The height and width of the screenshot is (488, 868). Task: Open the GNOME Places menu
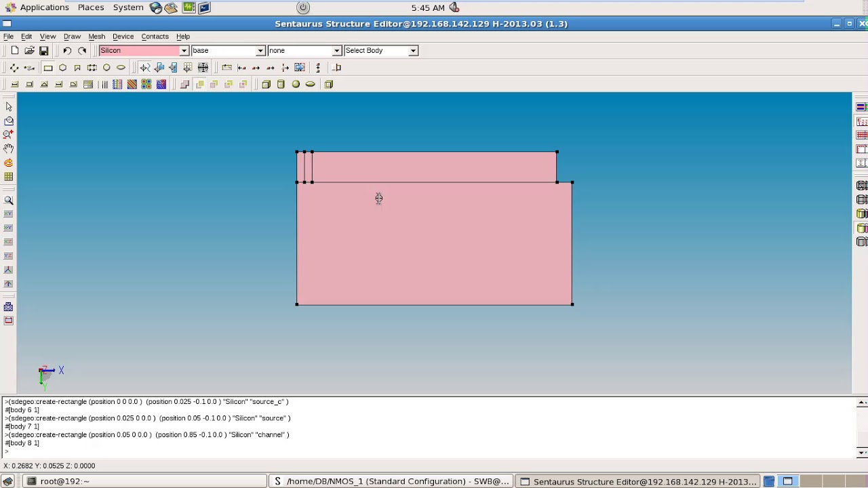[x=91, y=7]
